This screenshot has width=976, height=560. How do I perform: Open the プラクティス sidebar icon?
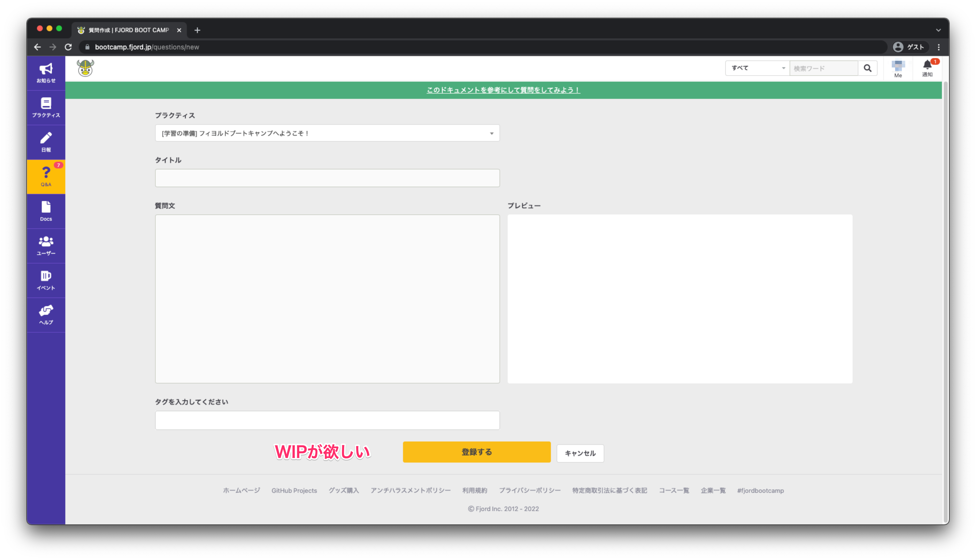click(46, 107)
